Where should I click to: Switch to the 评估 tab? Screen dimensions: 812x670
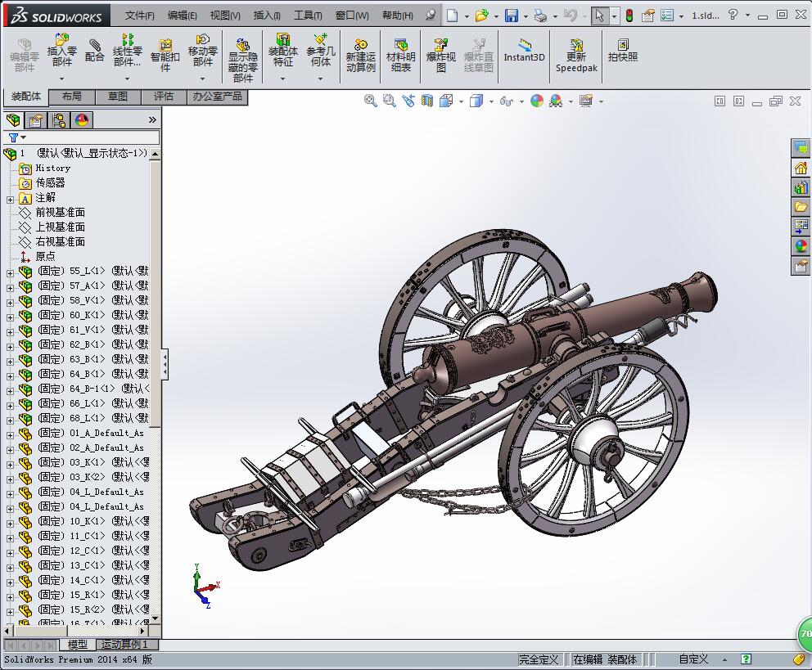click(x=164, y=97)
